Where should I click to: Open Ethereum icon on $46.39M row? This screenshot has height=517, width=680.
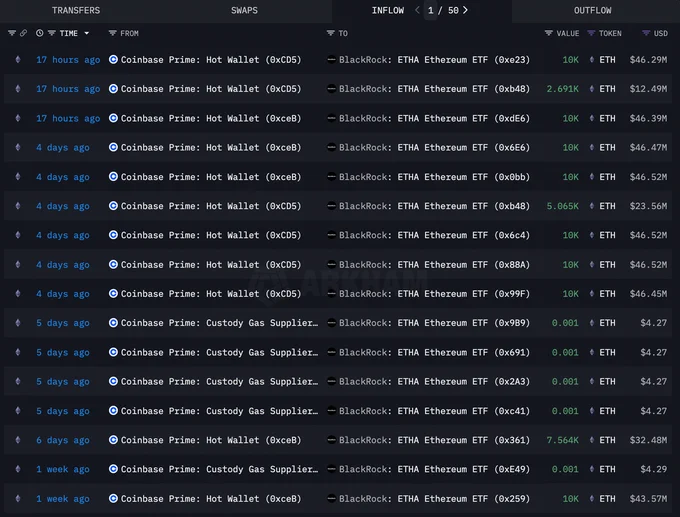click(x=18, y=118)
